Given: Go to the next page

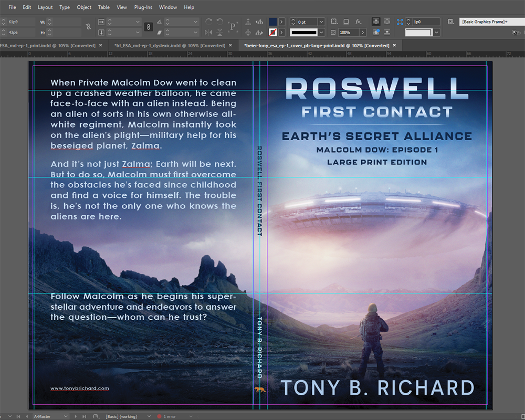Looking at the screenshot, I should pyautogui.click(x=76, y=416).
